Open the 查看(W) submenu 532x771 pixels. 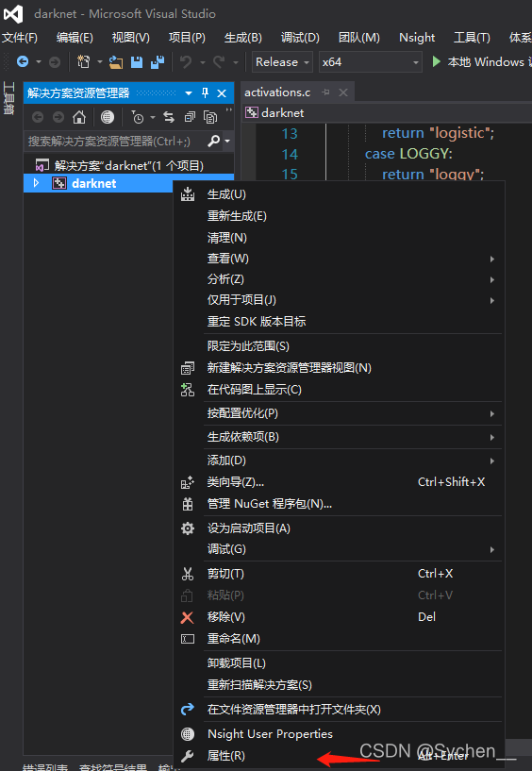(340, 259)
